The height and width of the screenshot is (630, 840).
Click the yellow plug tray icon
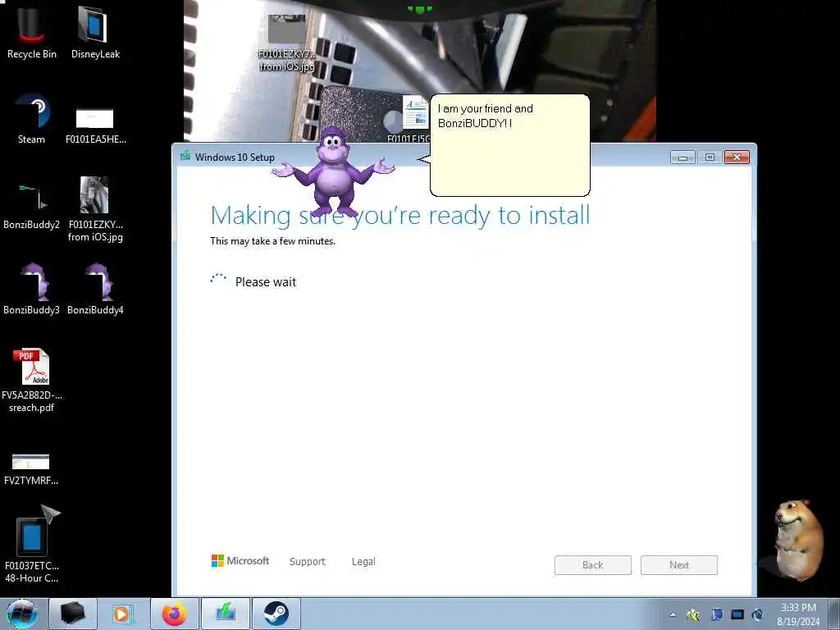coord(693,614)
